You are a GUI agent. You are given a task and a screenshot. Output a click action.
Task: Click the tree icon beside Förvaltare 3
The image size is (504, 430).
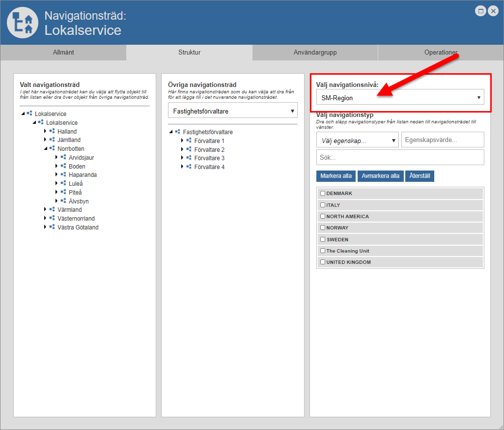point(189,158)
